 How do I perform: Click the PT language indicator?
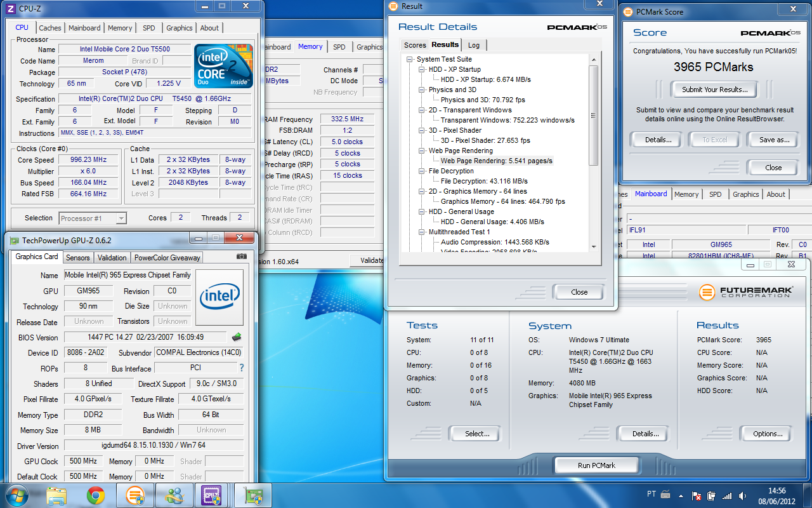pyautogui.click(x=651, y=495)
